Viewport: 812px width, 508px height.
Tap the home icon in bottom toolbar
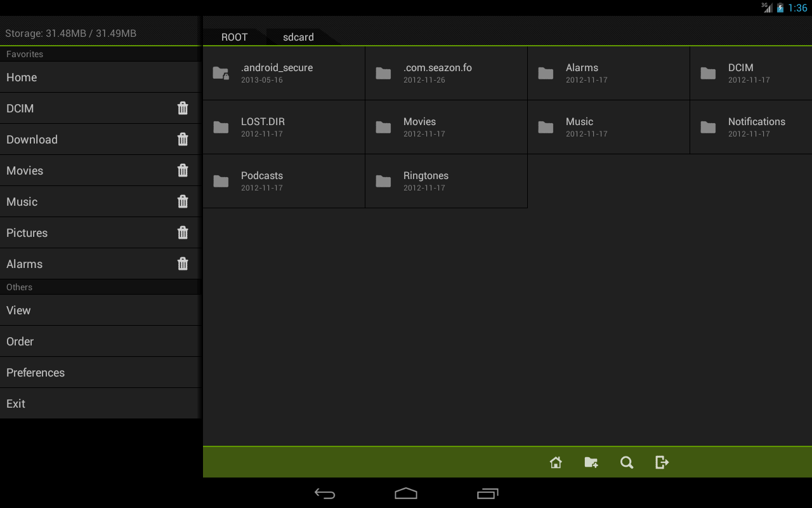[556, 462]
